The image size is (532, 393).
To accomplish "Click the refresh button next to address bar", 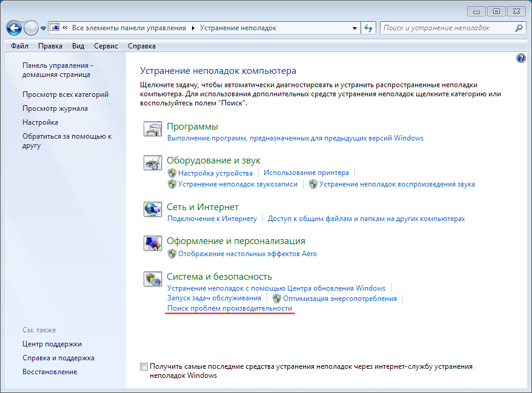I will click(x=368, y=28).
